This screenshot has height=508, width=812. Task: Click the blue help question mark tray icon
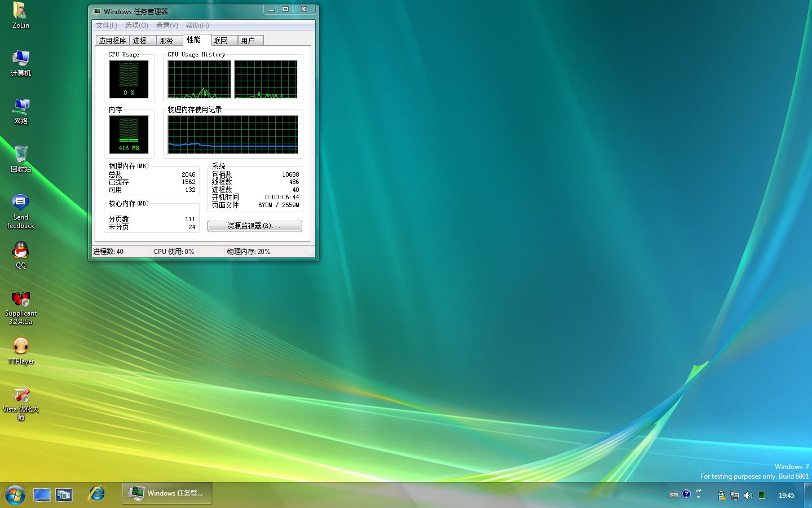coord(686,494)
